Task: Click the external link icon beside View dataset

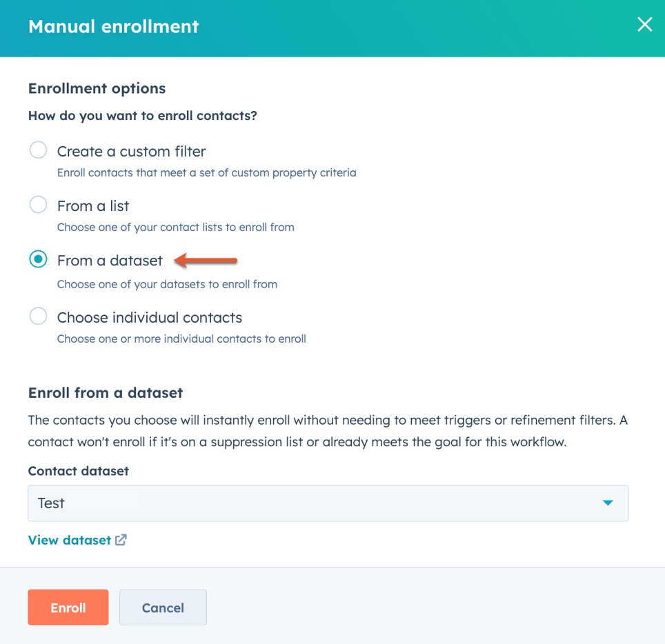Action: [121, 540]
